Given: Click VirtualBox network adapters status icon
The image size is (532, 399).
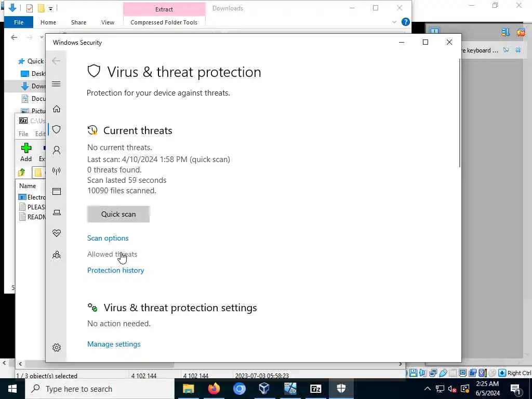Looking at the screenshot, I should 433,373.
